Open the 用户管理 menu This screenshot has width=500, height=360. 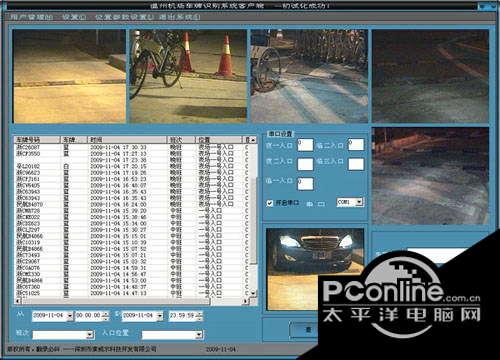pos(32,16)
